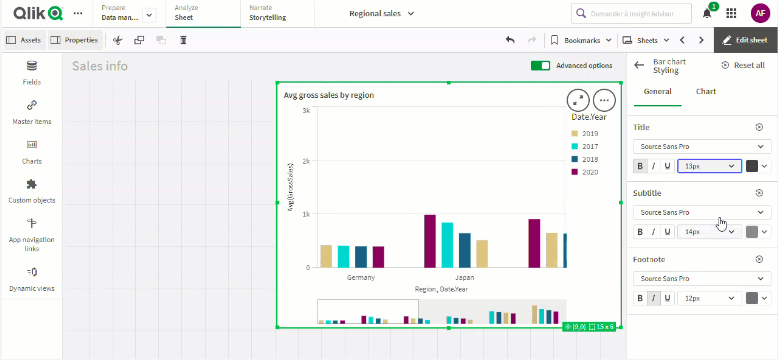
Task: Reset the Title styling section
Action: click(759, 127)
